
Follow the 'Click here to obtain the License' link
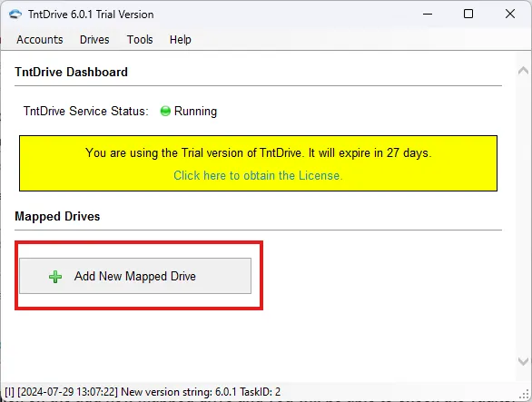point(258,175)
